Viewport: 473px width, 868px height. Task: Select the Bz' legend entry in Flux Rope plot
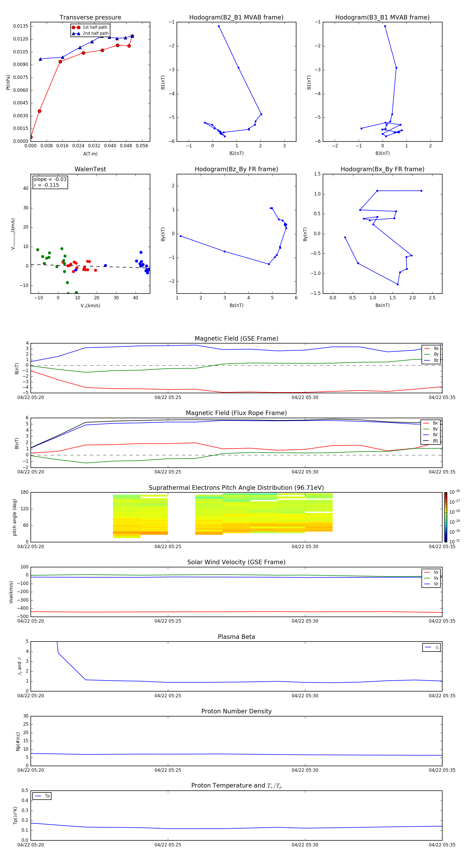(x=431, y=435)
